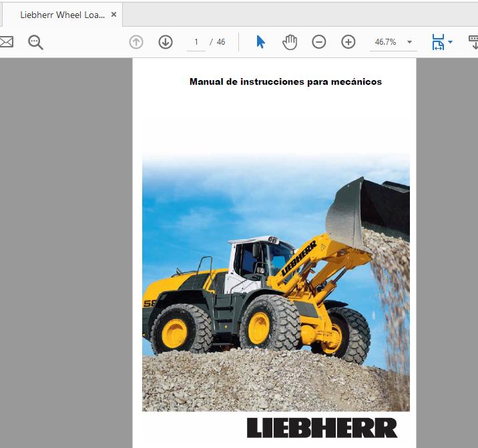Viewport: 478px width, 448px height.
Task: Click the email envelope icon
Action: (7, 42)
